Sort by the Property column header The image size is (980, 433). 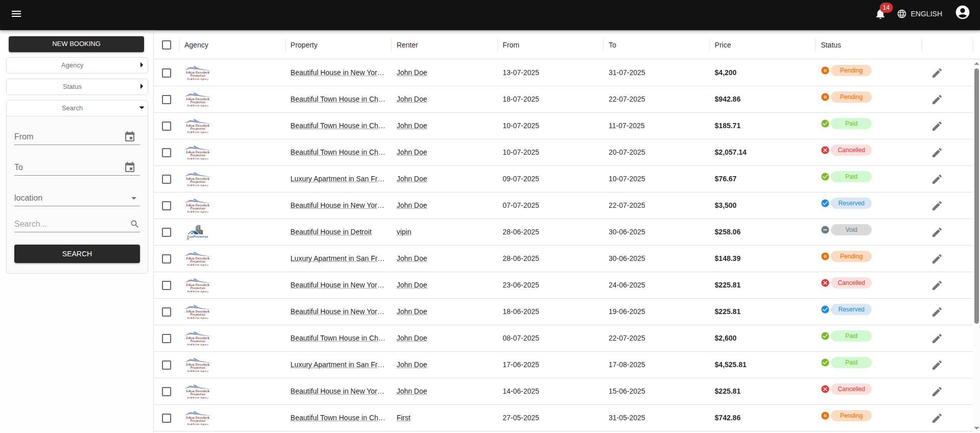coord(304,45)
